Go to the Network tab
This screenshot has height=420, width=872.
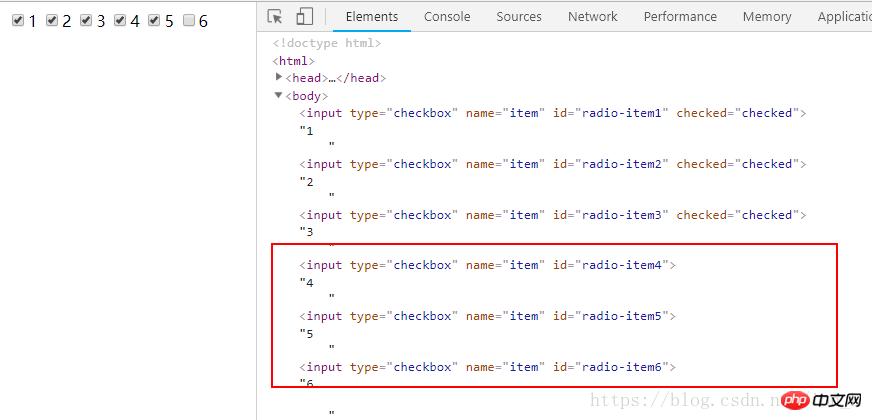coord(592,17)
